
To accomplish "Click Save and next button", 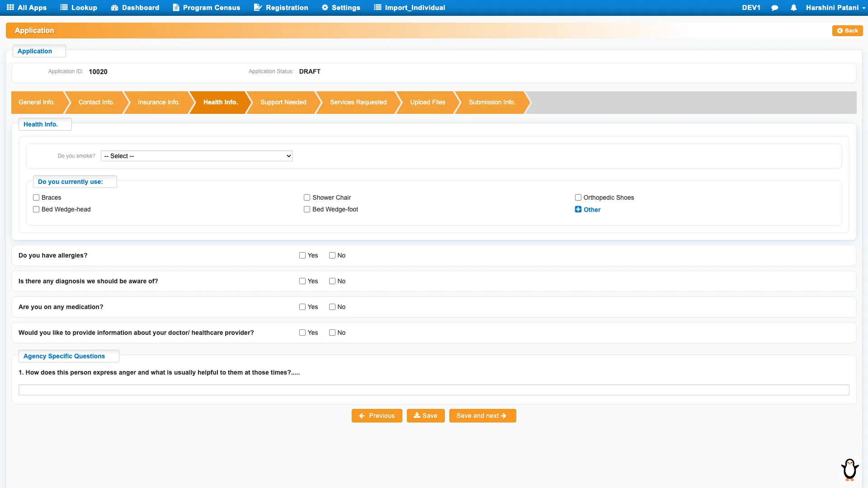I will [482, 416].
